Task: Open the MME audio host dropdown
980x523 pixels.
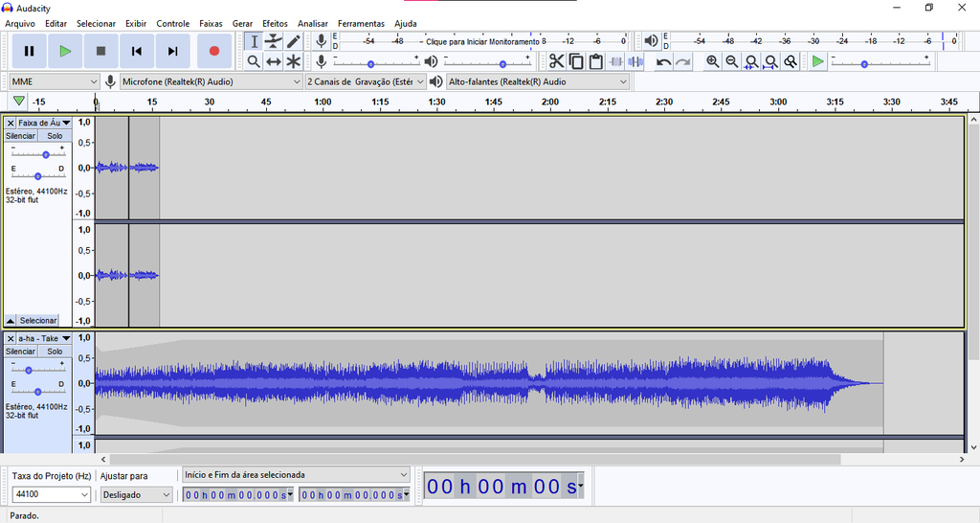Action: (x=55, y=82)
